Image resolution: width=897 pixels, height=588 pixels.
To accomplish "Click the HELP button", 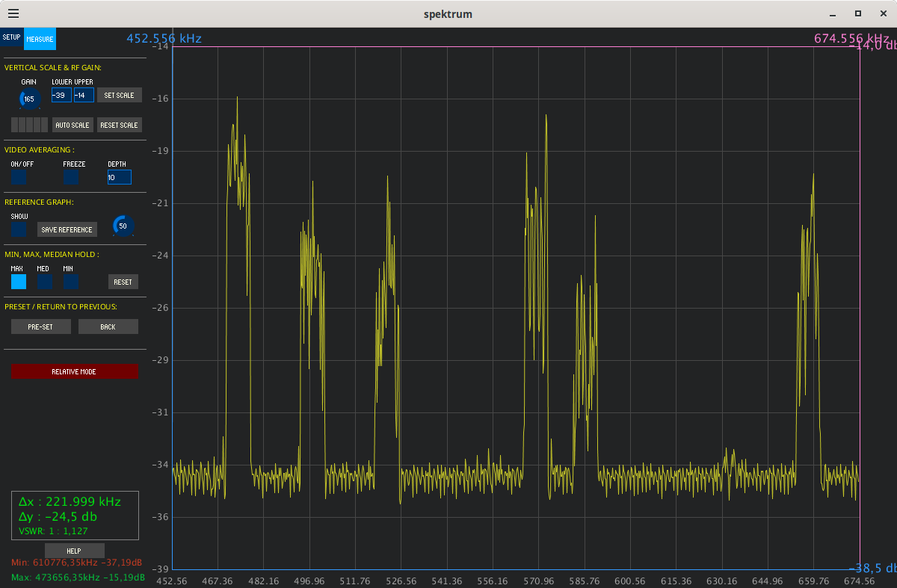I will (x=75, y=551).
